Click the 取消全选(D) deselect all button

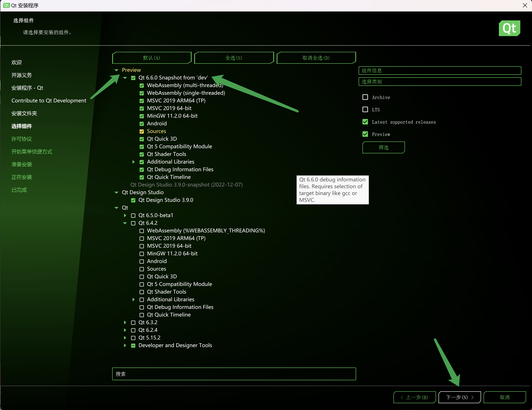pyautogui.click(x=316, y=58)
